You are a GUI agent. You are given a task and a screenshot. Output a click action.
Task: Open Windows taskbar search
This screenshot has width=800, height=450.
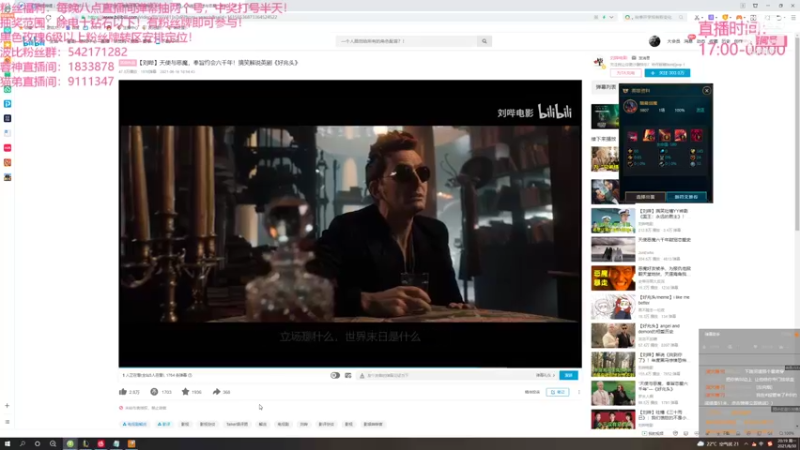(x=22, y=444)
